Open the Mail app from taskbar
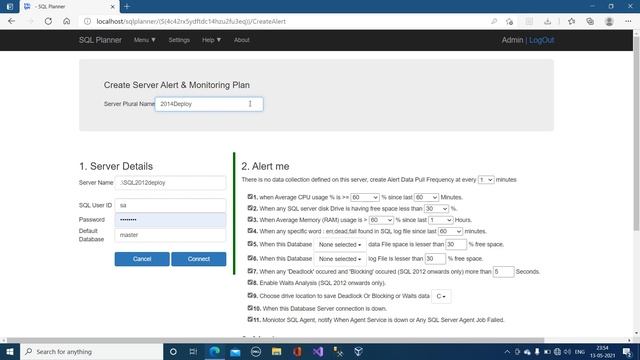Screen dimensions: 640x360 (235, 351)
